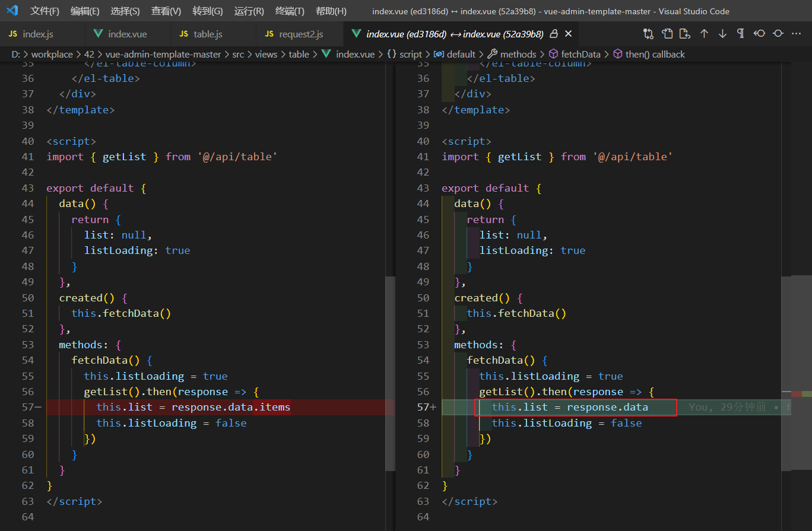Screen dimensions: 812x531
Task: Open the 终端(T) menu
Action: [290, 11]
